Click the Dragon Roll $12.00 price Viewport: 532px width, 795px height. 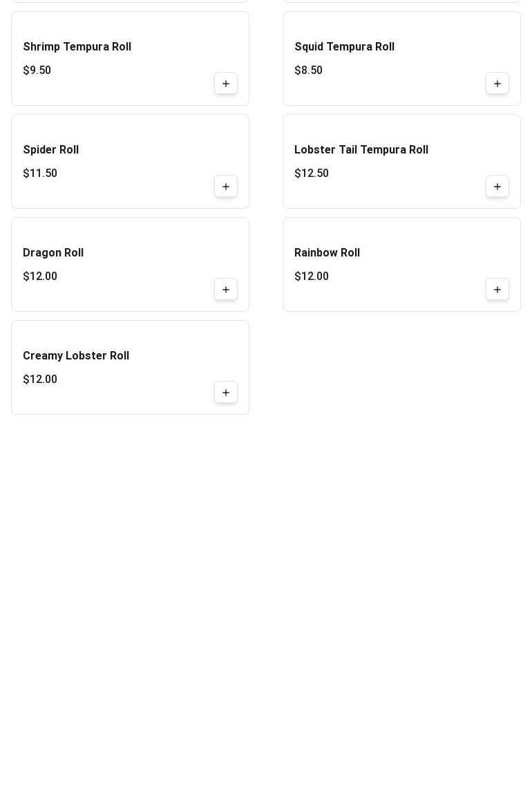pyautogui.click(x=40, y=276)
